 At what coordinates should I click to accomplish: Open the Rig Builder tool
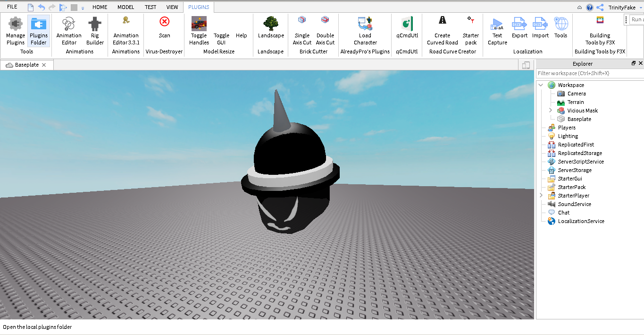point(95,31)
